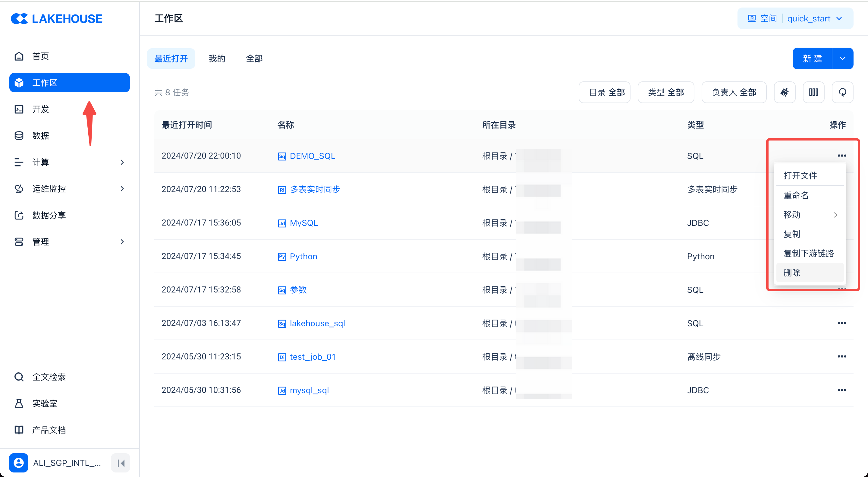Screen dimensions: 868x477
Task: Open the 全文检索 search icon
Action: 19,377
